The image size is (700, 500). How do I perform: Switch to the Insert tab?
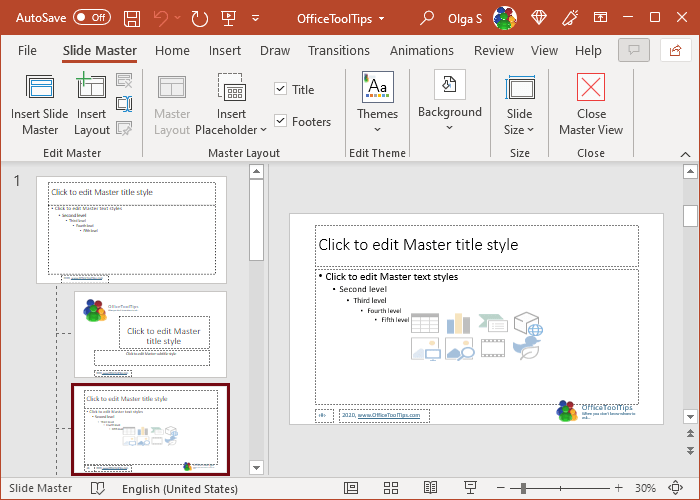(225, 50)
